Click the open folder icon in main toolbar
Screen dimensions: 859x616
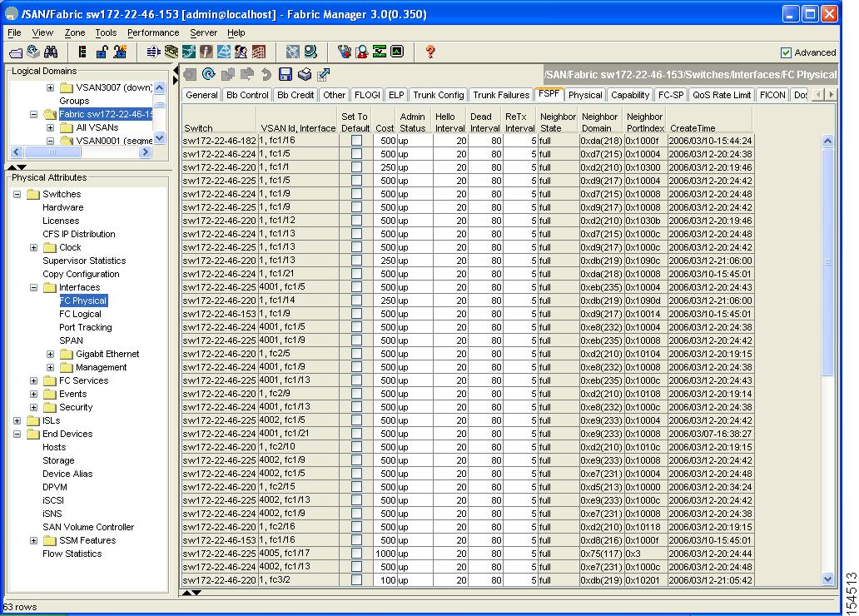[x=16, y=52]
